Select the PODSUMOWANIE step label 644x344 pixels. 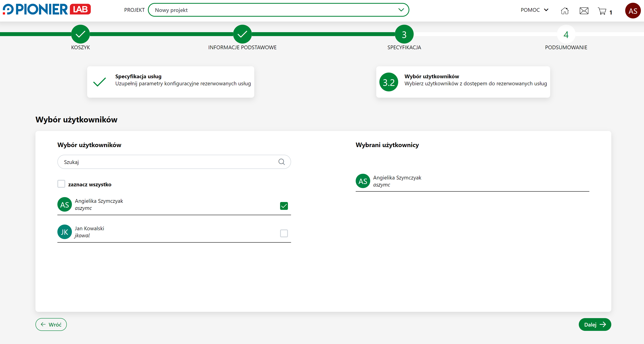(x=566, y=47)
